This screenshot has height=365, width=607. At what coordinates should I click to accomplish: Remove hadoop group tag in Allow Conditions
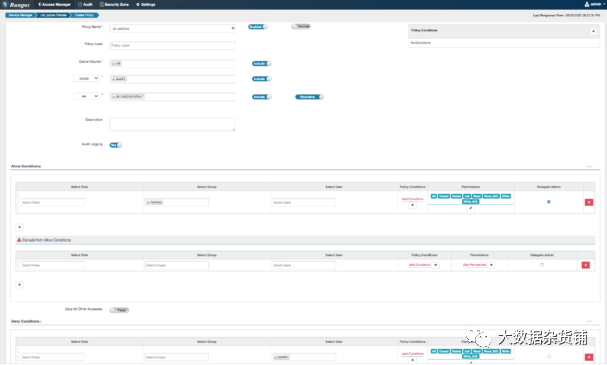[x=148, y=202]
